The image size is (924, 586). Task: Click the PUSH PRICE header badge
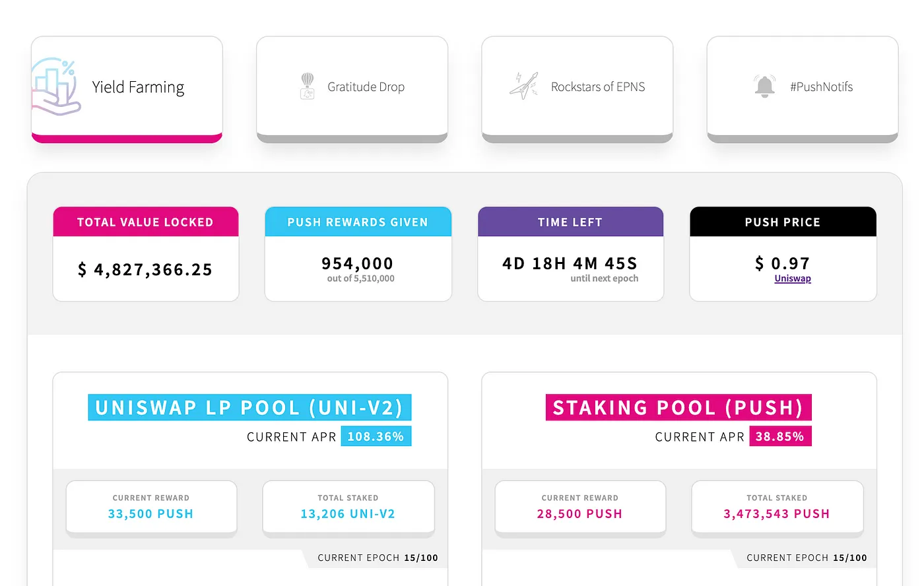pyautogui.click(x=783, y=222)
